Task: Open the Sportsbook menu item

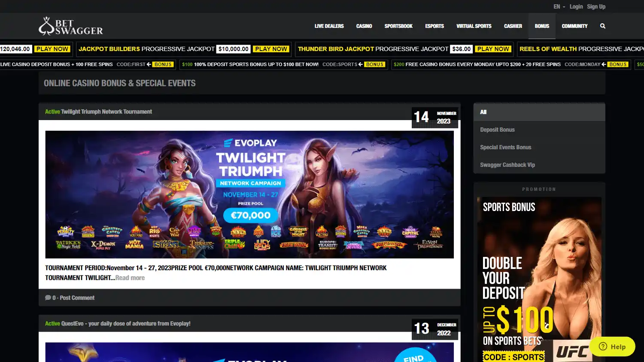Action: click(x=398, y=26)
